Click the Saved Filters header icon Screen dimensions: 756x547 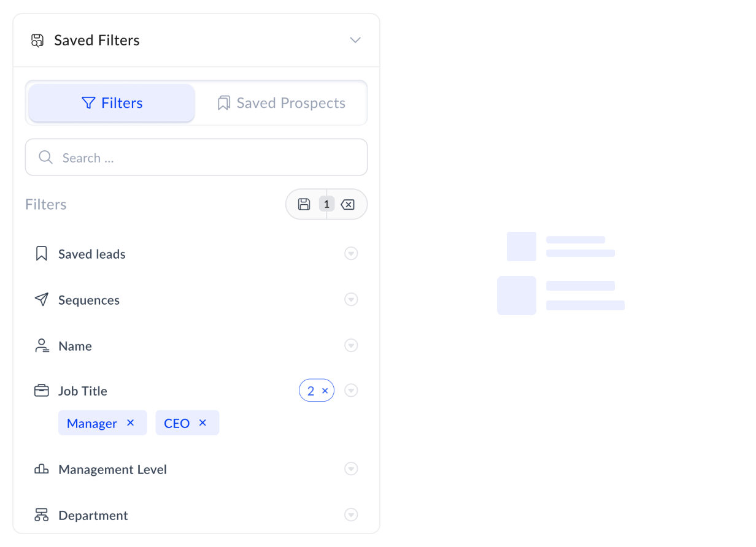37,40
